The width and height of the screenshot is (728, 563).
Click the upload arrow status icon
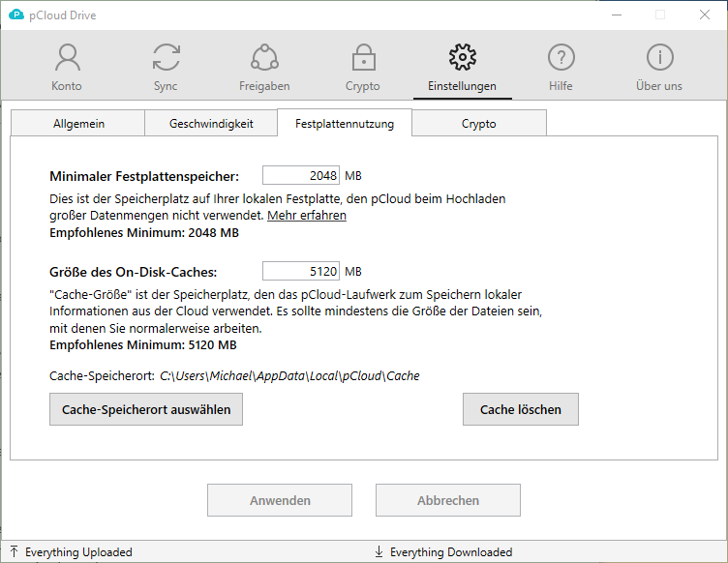[x=14, y=551]
